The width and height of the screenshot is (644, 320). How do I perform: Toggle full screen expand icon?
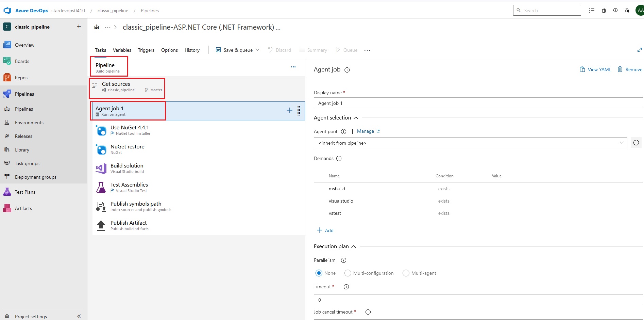tap(640, 50)
